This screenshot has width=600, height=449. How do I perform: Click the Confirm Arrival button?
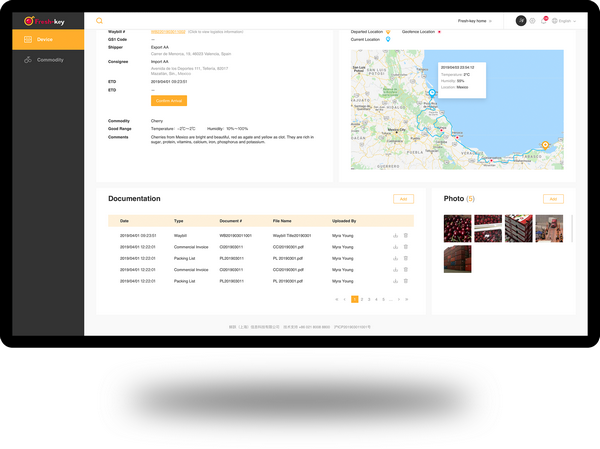(169, 101)
